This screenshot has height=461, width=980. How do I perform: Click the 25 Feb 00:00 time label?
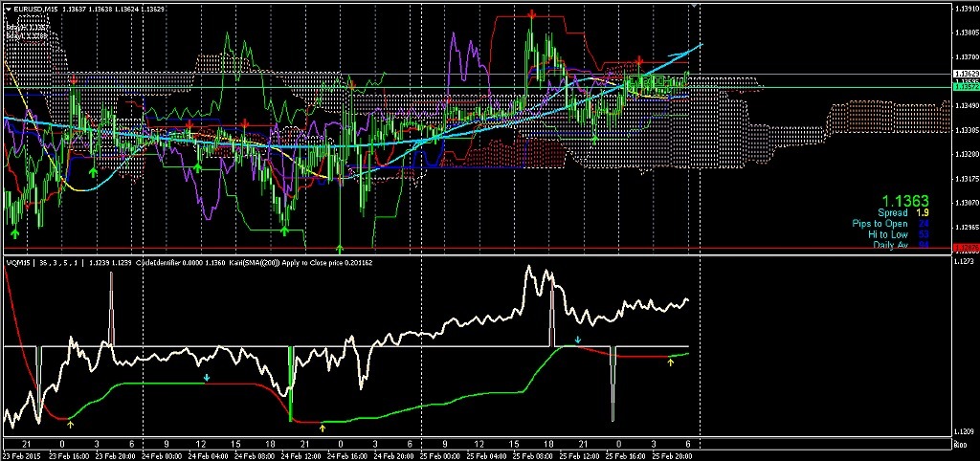click(x=442, y=455)
